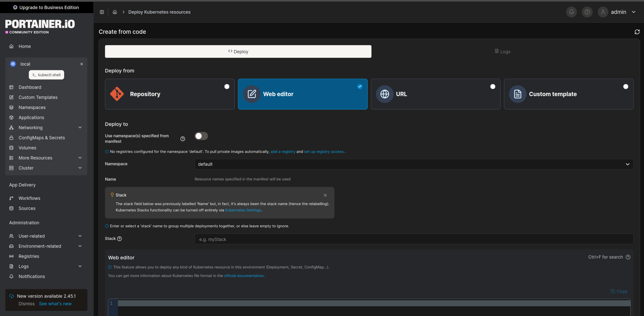Expand the Cluster sidebar section
Viewport: 644px width, 316px height.
(80, 168)
